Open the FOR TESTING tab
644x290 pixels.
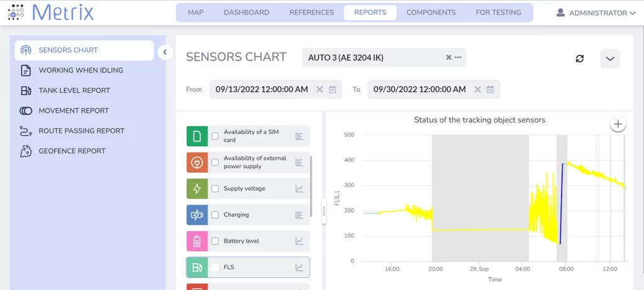[x=498, y=13]
